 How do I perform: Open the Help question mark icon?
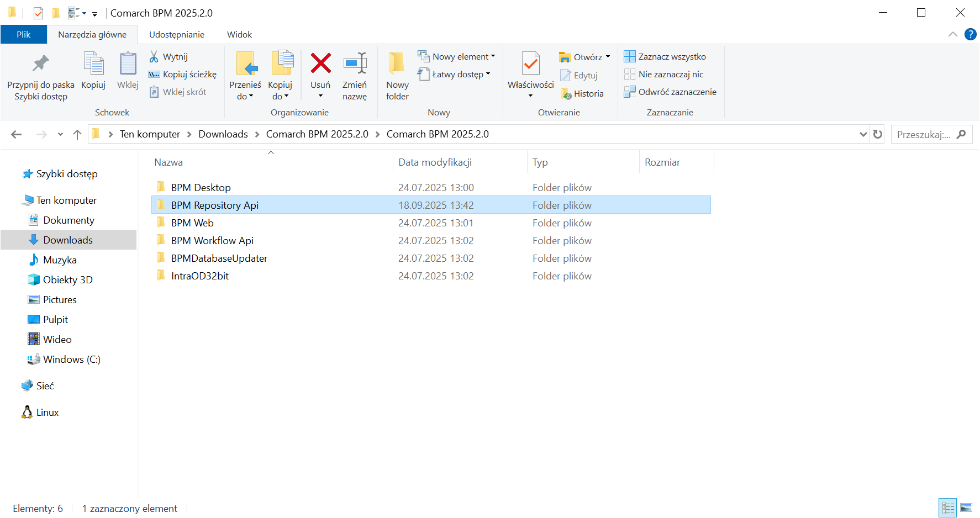[970, 34]
